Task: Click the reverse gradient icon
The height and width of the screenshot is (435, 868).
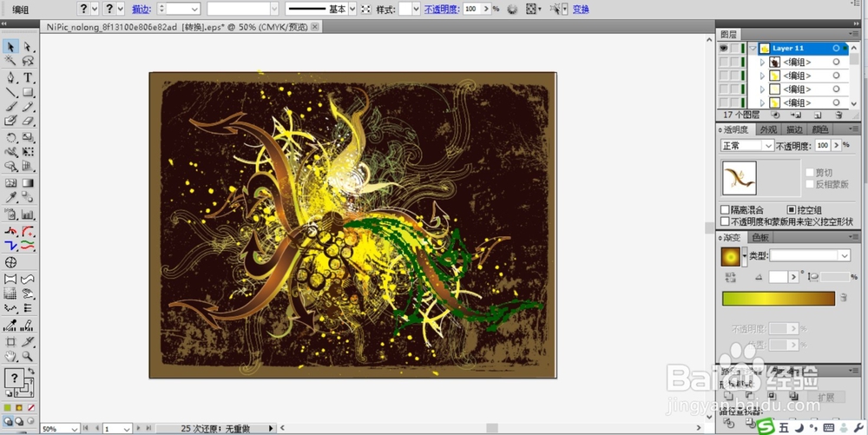Action: 730,276
